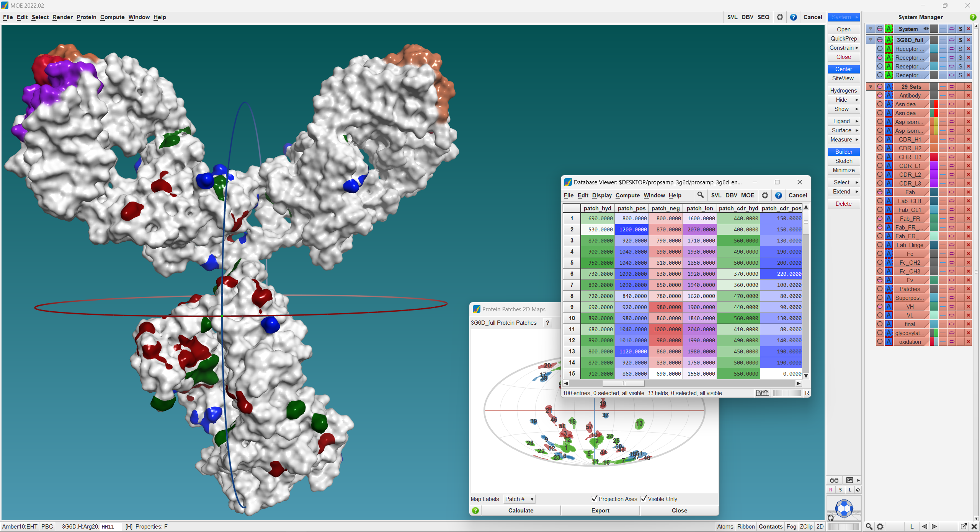Toggle visibility circle for Antibody set
This screenshot has height=532, width=980.
coord(880,96)
